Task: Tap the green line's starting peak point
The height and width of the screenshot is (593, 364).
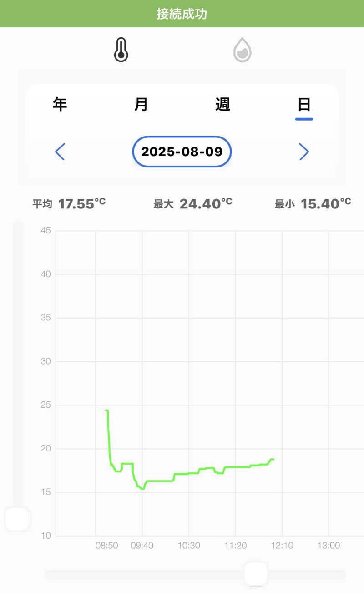Action: [x=106, y=411]
